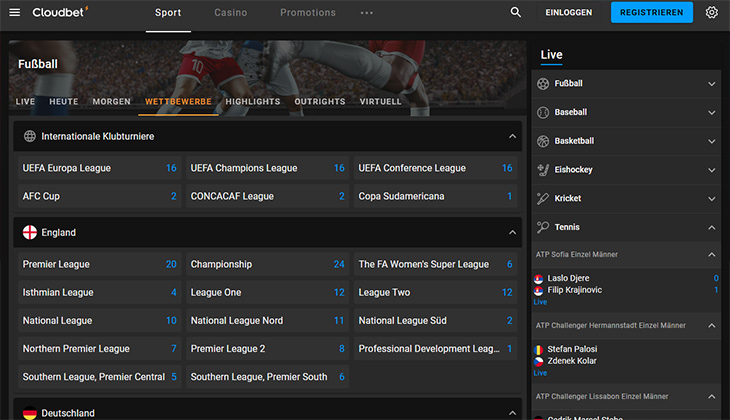
Task: Open UEFA Champions League competition
Action: click(267, 168)
